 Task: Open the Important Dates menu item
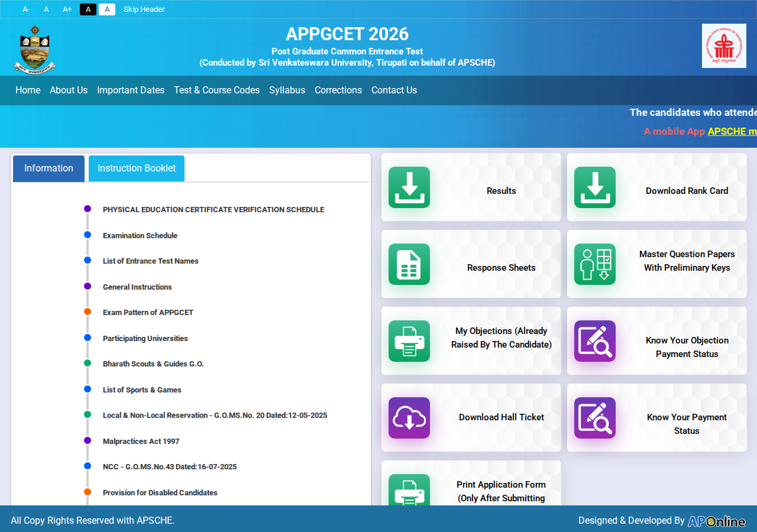coord(131,90)
